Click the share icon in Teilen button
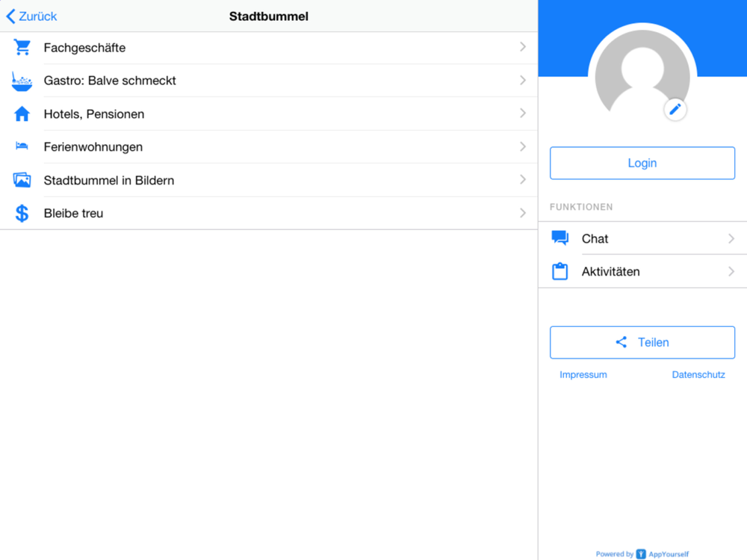This screenshot has height=560, width=747. pos(622,342)
